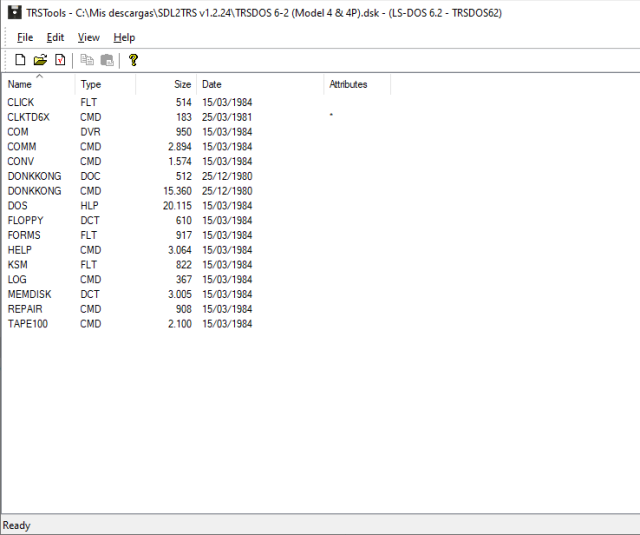640x535 pixels.
Task: Select the TAPE100 file
Action: pos(28,324)
